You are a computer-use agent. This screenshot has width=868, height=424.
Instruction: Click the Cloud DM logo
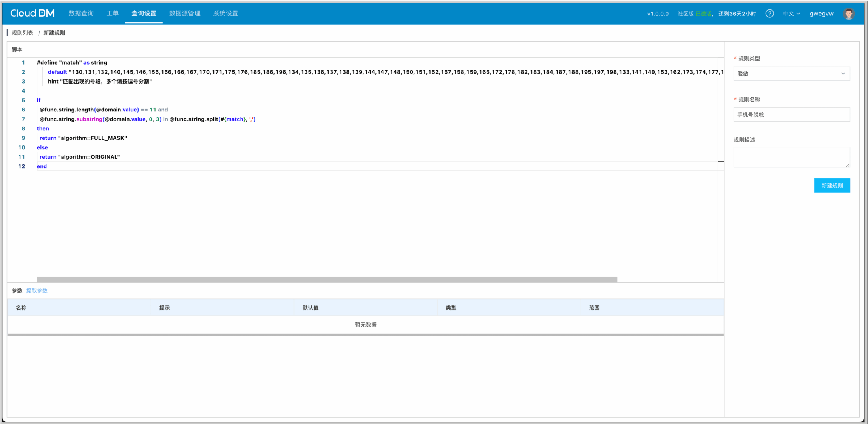click(x=32, y=13)
